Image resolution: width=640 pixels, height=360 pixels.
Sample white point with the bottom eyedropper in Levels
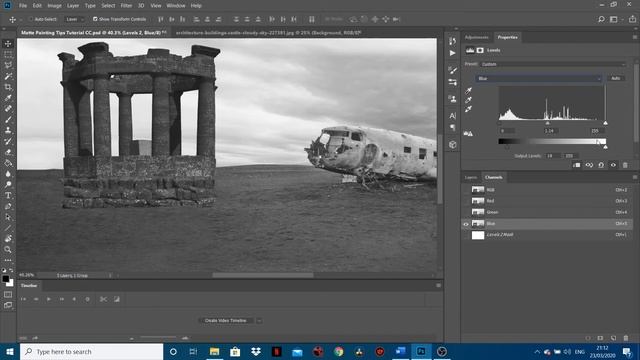(x=469, y=109)
